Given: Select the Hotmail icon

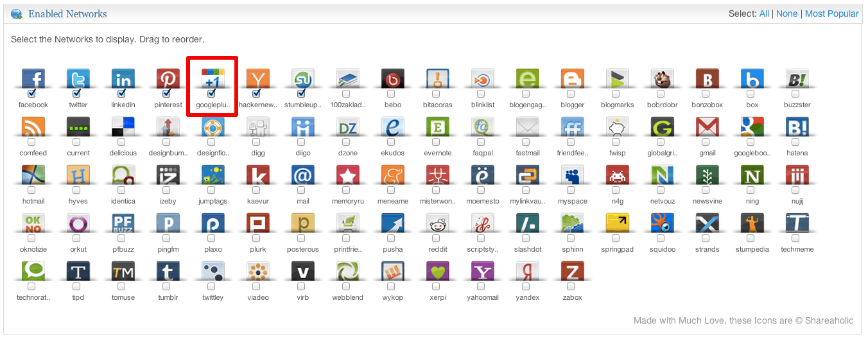Looking at the screenshot, I should [33, 176].
